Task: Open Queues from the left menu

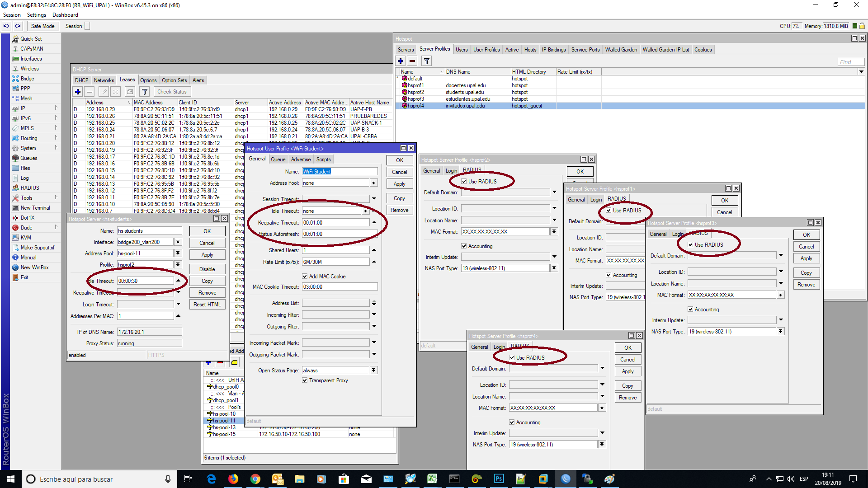Action: [29, 158]
